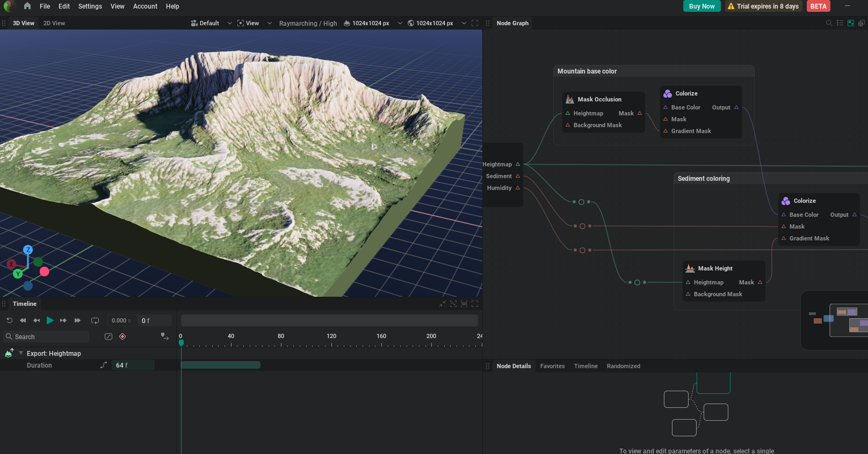868x454 pixels.
Task: Click the Mountain base color group title
Action: coord(587,71)
